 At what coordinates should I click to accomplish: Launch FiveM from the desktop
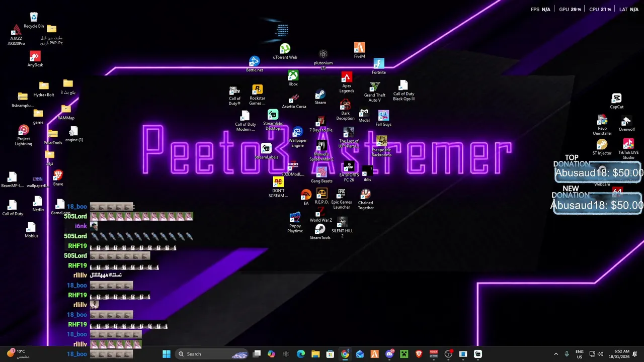(359, 50)
